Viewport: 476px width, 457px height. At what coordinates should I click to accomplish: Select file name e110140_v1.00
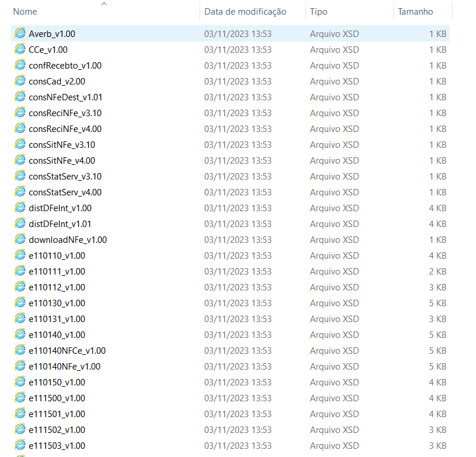click(57, 335)
